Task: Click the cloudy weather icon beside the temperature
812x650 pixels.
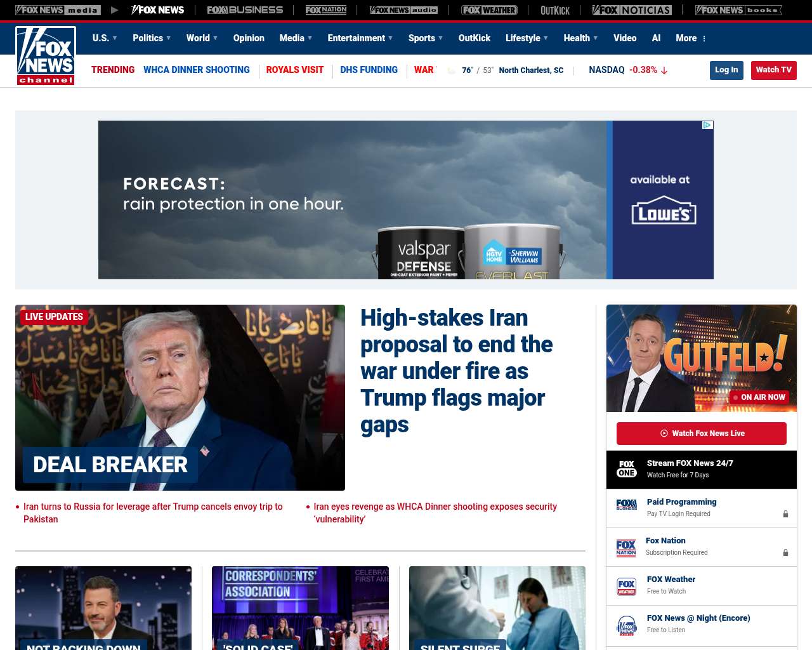Action: 452,70
